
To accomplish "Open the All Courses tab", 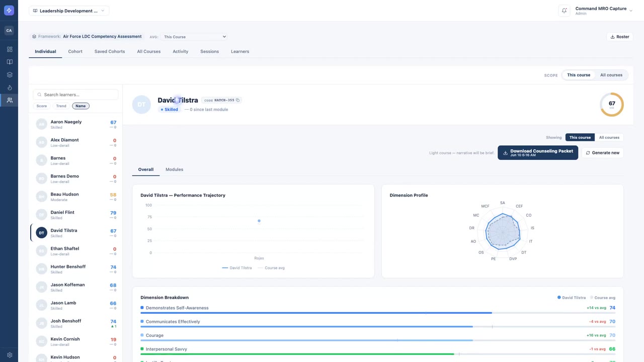I will tap(149, 51).
